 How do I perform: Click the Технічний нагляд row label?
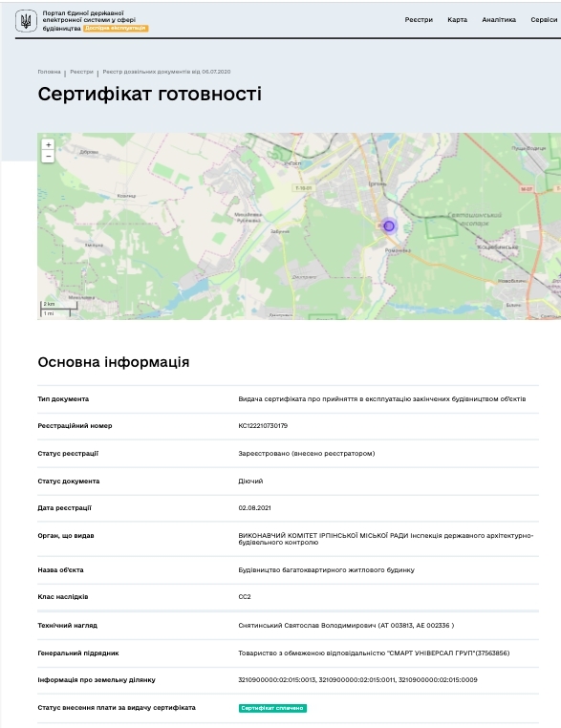point(67,626)
